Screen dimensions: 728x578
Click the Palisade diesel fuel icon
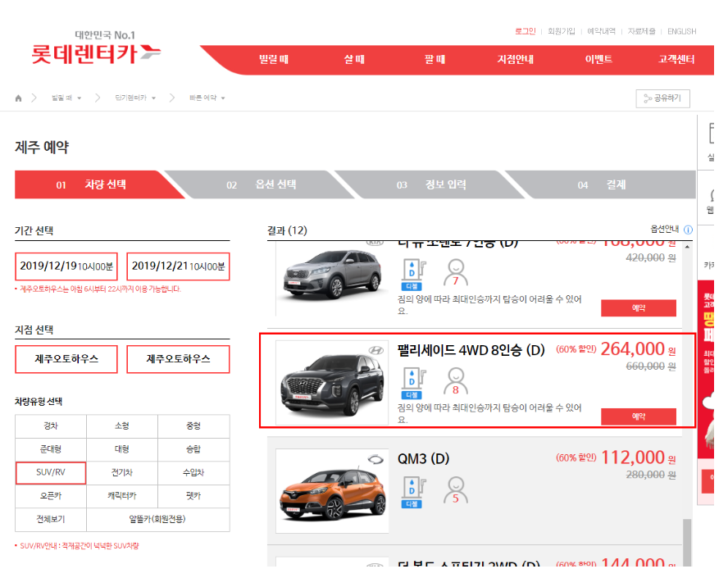click(x=412, y=384)
